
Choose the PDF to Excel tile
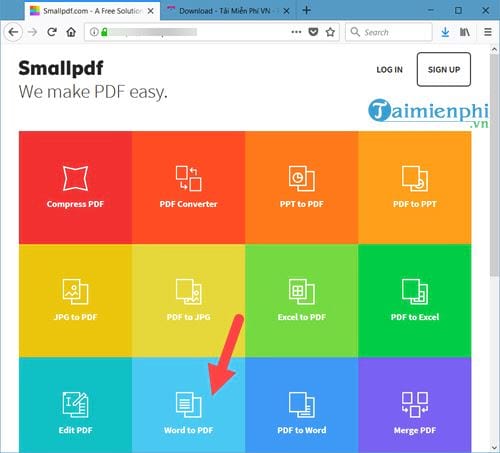coord(415,301)
